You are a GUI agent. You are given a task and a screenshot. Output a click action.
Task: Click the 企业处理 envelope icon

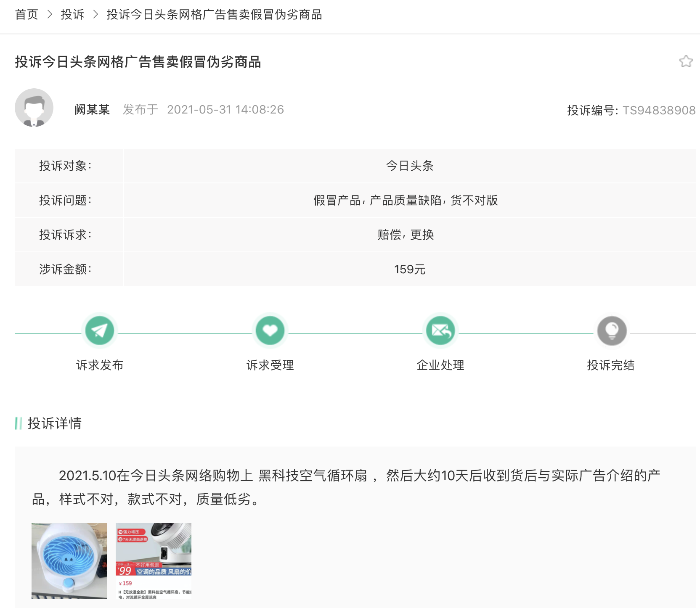tap(440, 330)
